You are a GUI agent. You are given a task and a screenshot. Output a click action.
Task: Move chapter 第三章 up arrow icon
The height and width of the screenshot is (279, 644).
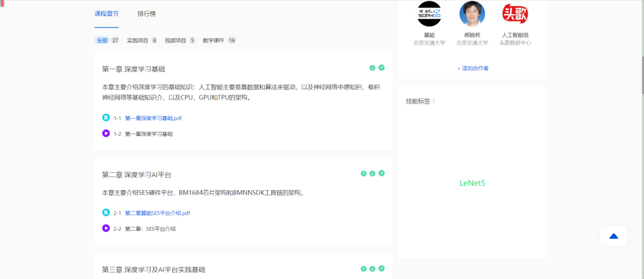pos(364,269)
